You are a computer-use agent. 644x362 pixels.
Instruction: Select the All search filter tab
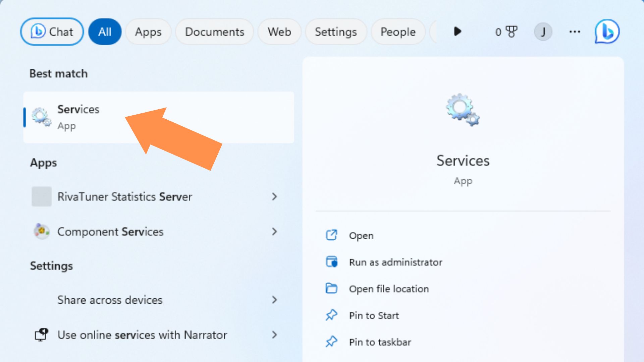coord(105,32)
